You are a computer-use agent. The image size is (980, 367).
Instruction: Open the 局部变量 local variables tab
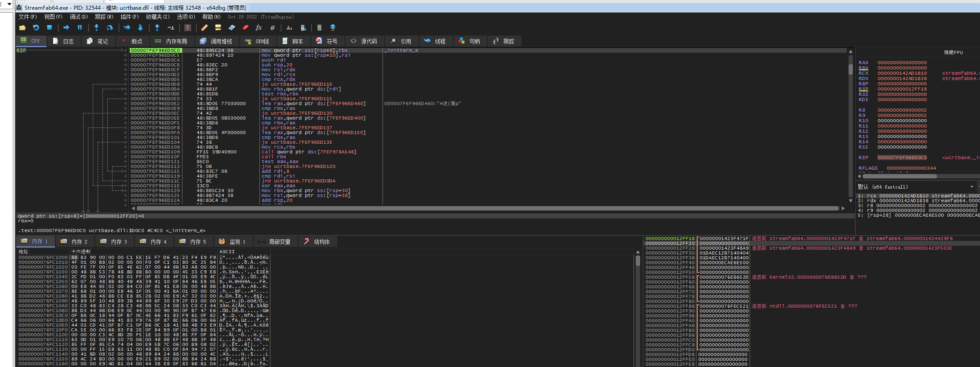click(275, 241)
